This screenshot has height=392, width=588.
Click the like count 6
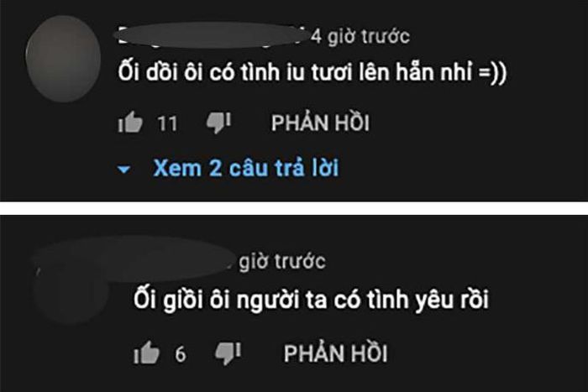(x=181, y=353)
